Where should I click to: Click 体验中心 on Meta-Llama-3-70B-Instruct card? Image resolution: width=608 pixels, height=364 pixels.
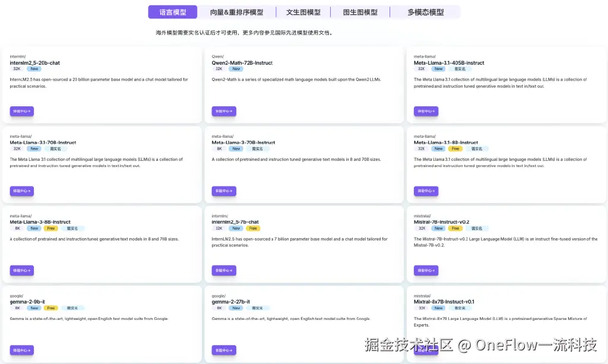pyautogui.click(x=224, y=191)
